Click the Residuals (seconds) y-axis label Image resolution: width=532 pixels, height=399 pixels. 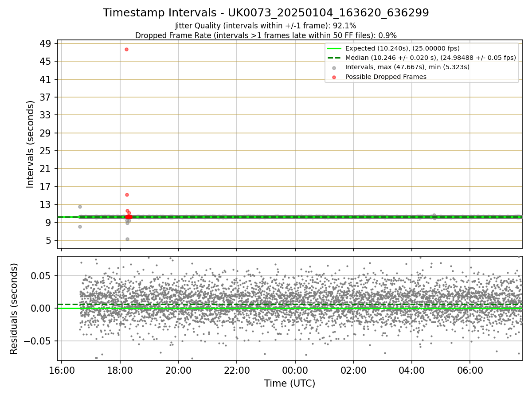tap(14, 309)
